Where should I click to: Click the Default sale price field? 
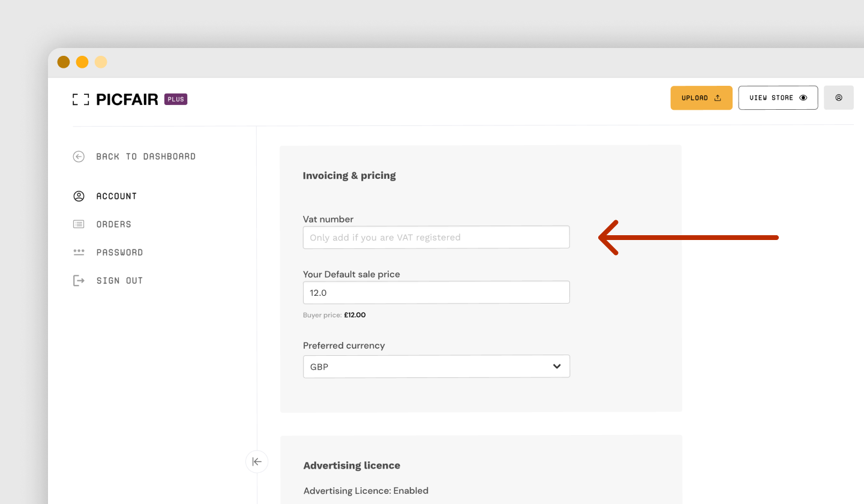pyautogui.click(x=436, y=292)
